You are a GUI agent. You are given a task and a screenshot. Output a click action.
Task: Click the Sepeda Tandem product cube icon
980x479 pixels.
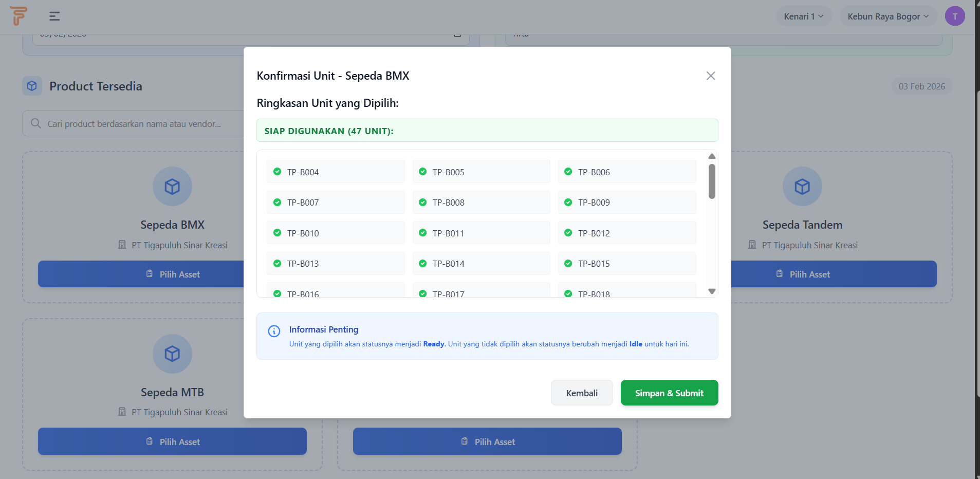pyautogui.click(x=802, y=186)
